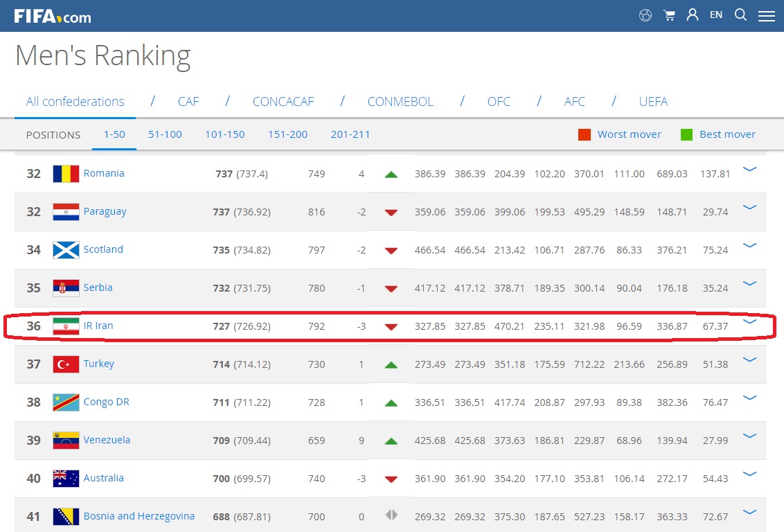Click the red Worst mover swatch
This screenshot has height=532, width=784.
pyautogui.click(x=585, y=134)
